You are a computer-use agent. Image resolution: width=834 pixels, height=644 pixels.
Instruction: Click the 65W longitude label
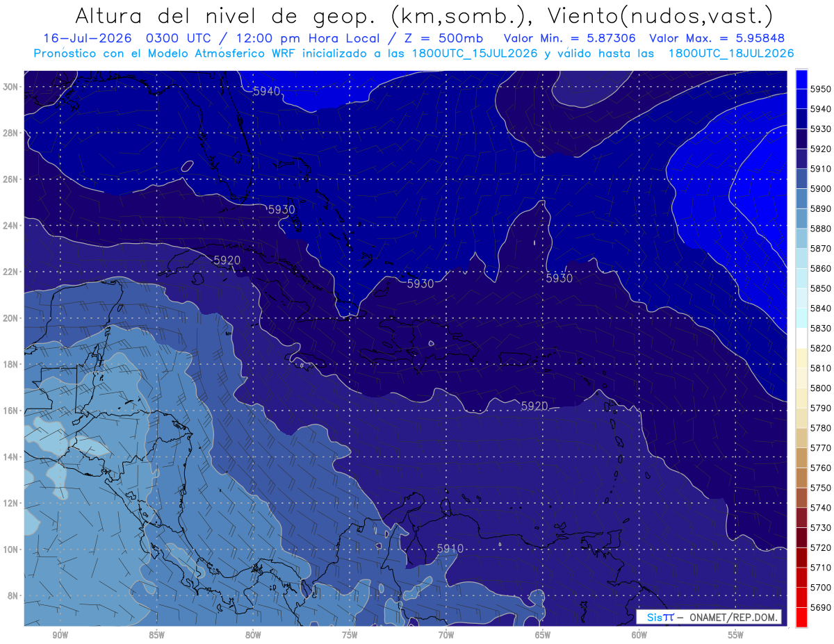tap(543, 635)
